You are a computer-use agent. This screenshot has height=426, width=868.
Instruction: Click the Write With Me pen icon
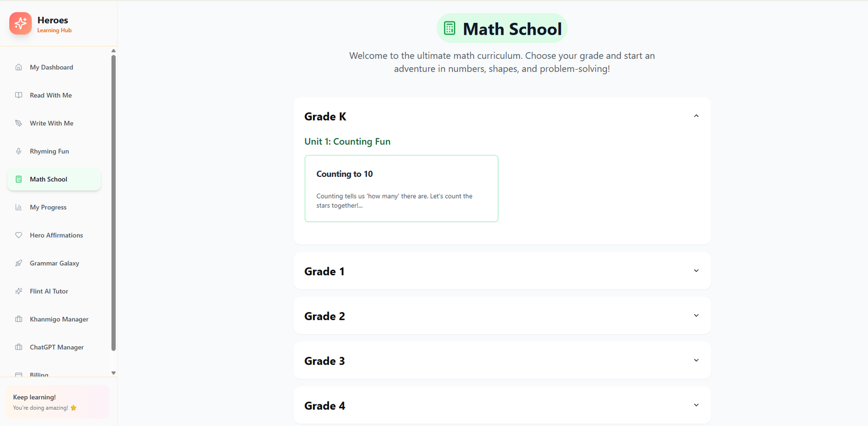point(18,123)
